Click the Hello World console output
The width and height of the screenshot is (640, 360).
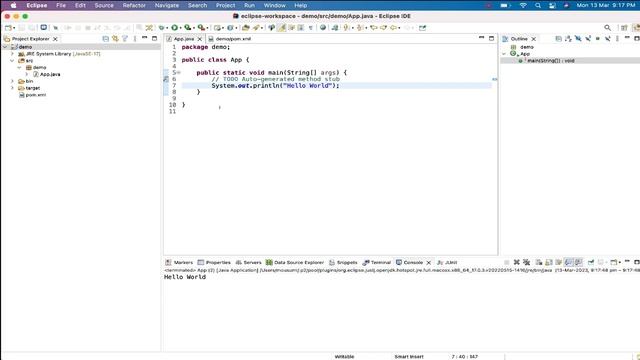coord(185,277)
